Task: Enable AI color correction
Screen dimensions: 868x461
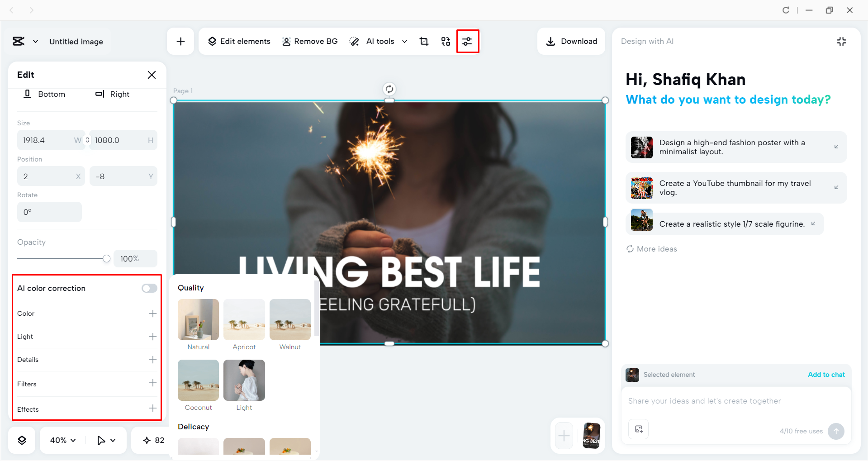Action: (x=149, y=288)
